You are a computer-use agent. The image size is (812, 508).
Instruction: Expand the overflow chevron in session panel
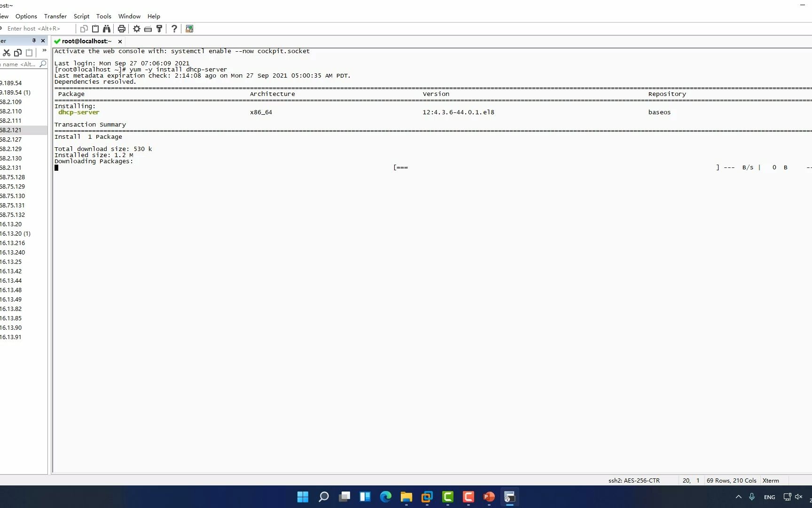pyautogui.click(x=44, y=50)
